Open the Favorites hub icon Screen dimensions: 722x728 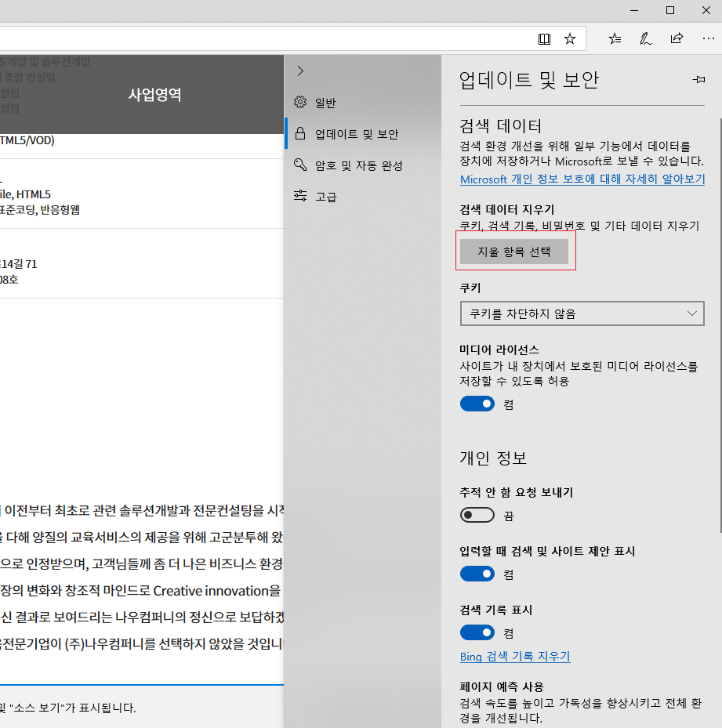615,38
